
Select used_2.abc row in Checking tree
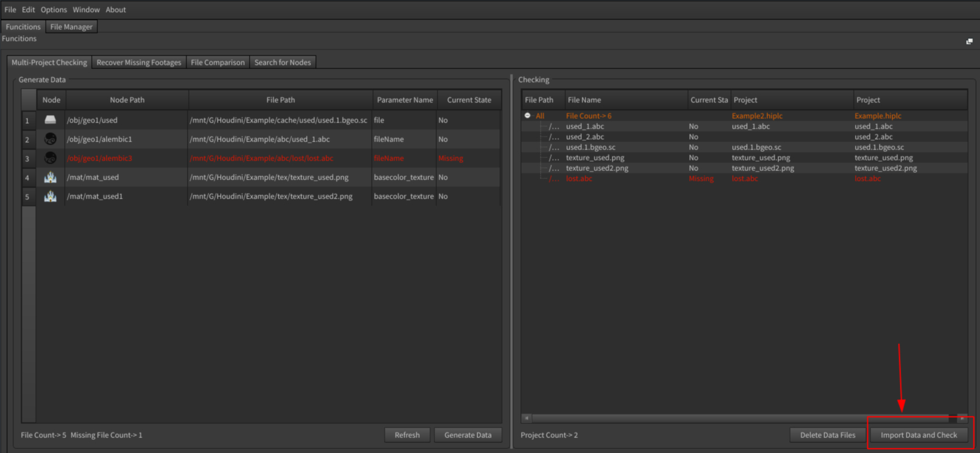pos(744,137)
